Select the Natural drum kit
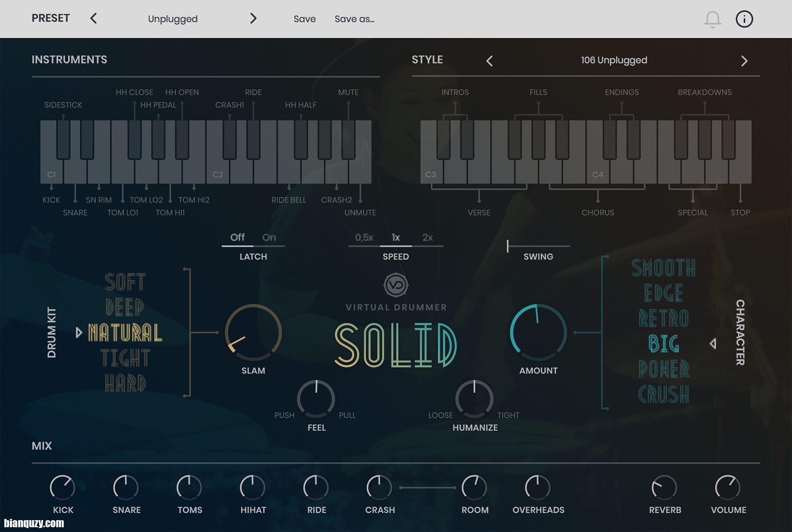The height and width of the screenshot is (532, 792). point(125,332)
